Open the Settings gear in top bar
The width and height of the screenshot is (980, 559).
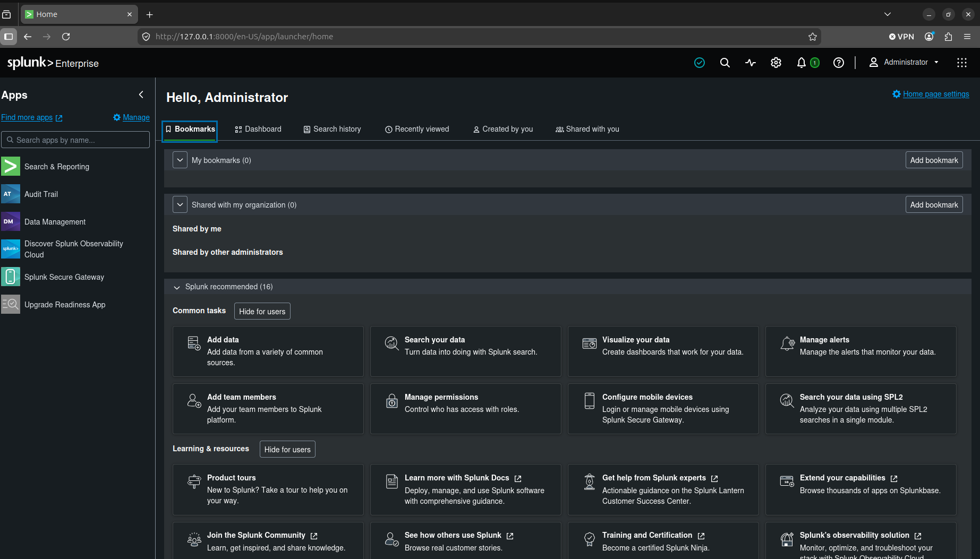[x=776, y=63]
